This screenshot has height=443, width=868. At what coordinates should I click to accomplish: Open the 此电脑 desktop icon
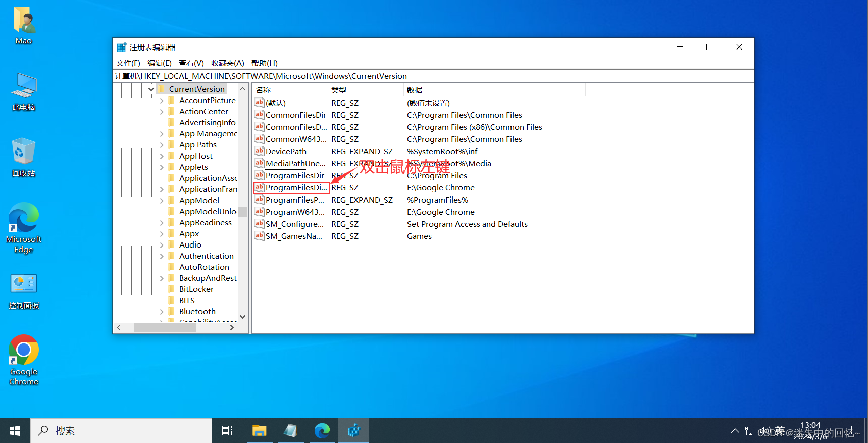point(24,91)
